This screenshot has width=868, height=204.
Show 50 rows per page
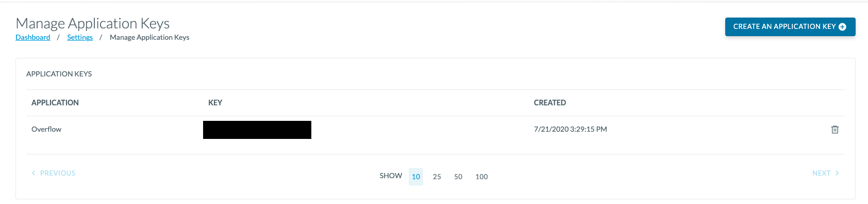(x=458, y=177)
